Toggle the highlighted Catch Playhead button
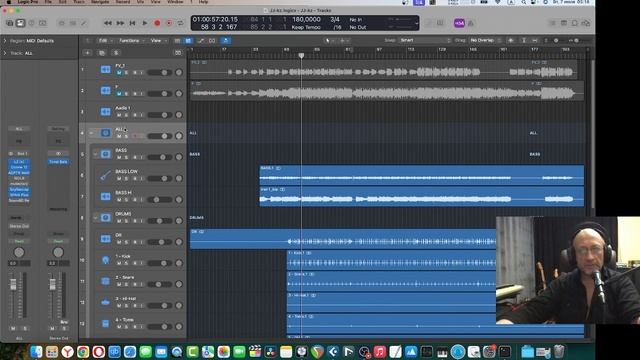This screenshot has height=360, width=640. [x=226, y=40]
